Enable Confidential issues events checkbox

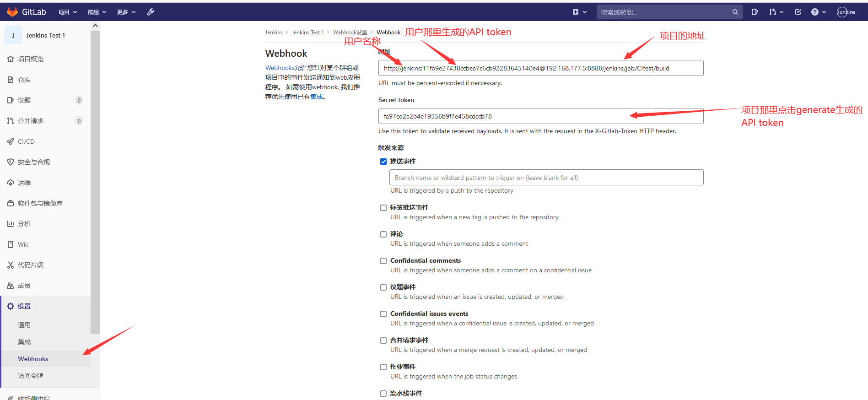(x=383, y=314)
